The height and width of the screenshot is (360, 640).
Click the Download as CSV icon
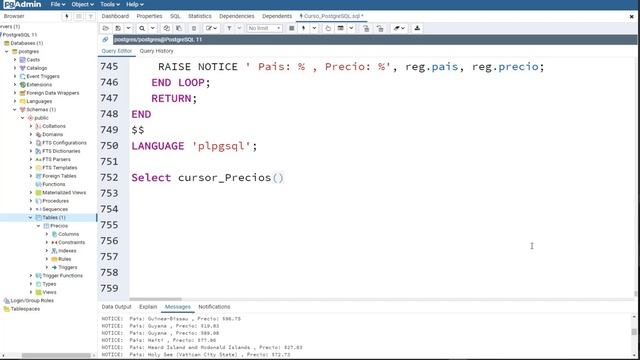pyautogui.click(x=417, y=28)
